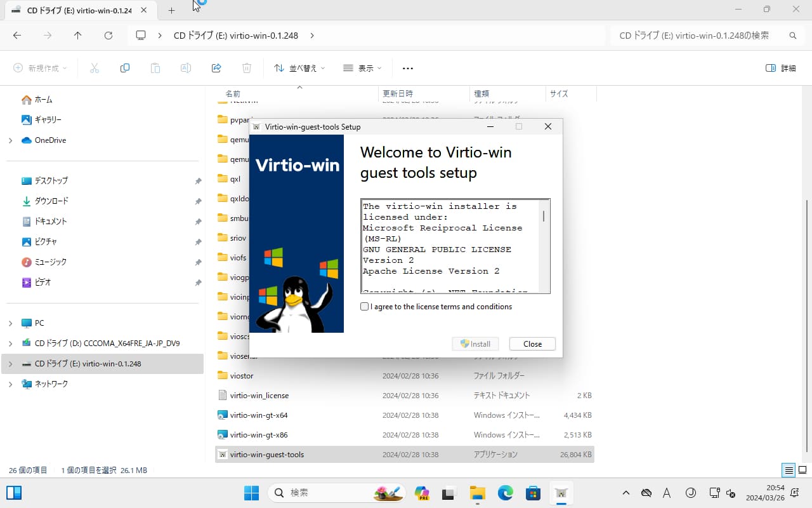
Task: Open File Explorer from the taskbar
Action: click(477, 493)
